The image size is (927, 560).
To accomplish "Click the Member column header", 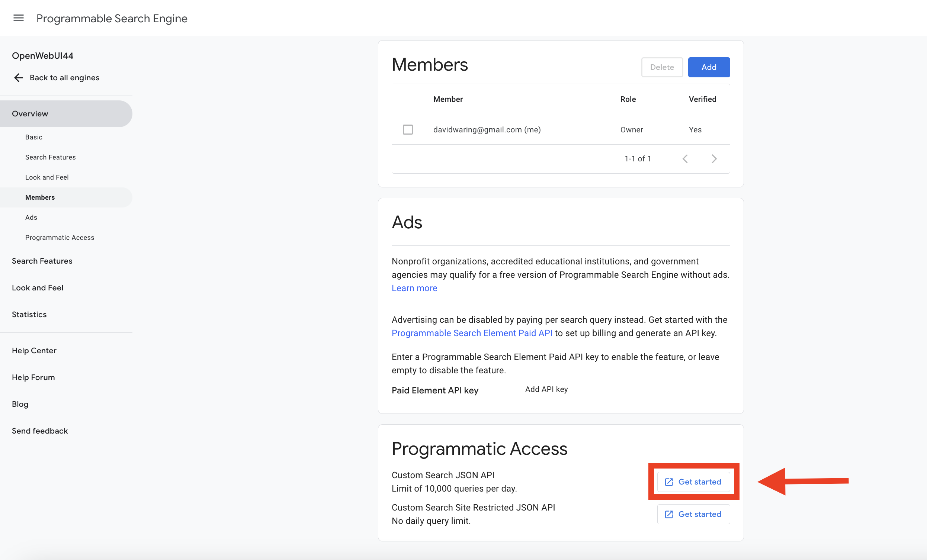I will coord(448,99).
